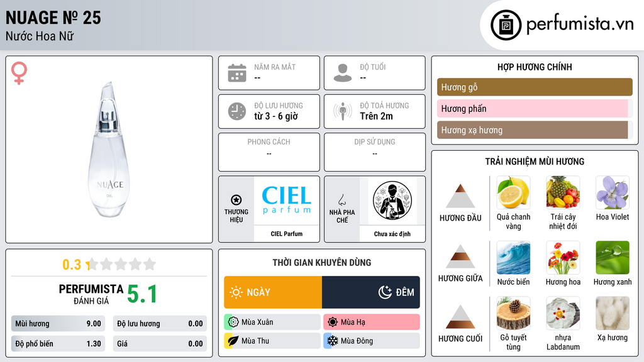This screenshot has width=644, height=362.
Task: Click the Mùa Đông season row
Action: [x=372, y=341]
